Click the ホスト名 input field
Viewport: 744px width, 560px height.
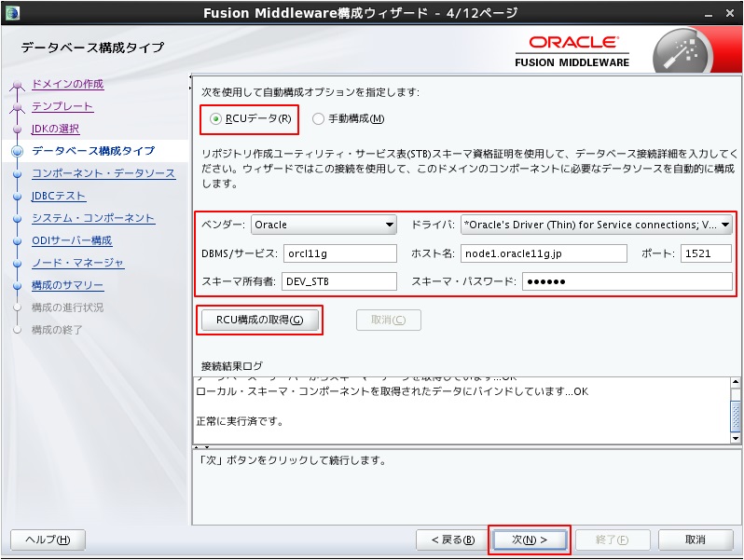544,253
